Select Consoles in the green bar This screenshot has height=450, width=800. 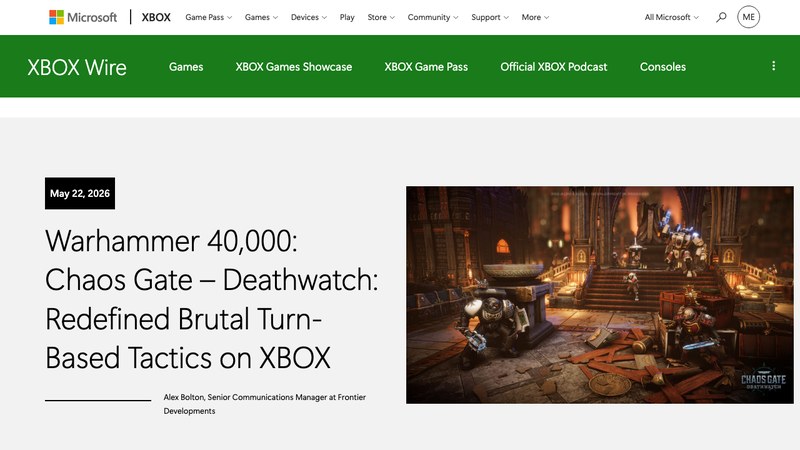663,67
